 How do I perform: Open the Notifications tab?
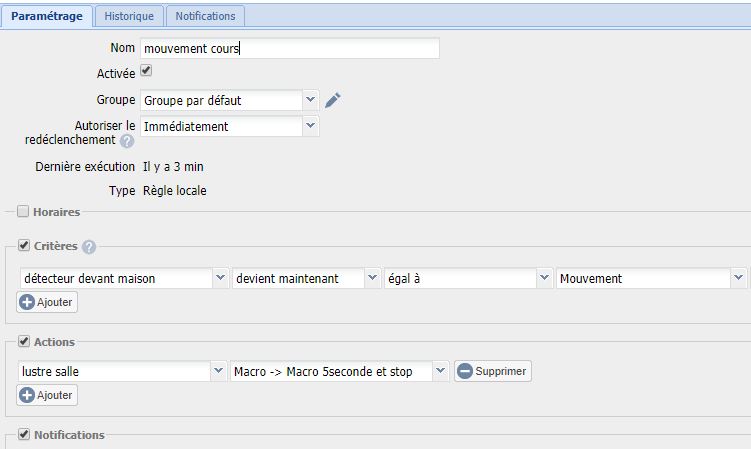click(x=204, y=16)
